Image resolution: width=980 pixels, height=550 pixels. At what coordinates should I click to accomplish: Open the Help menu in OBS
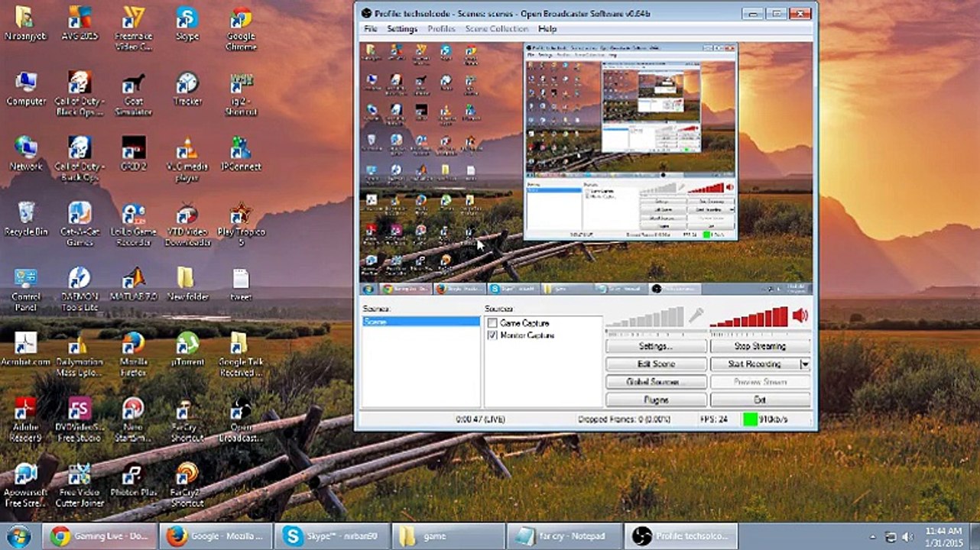pos(547,29)
